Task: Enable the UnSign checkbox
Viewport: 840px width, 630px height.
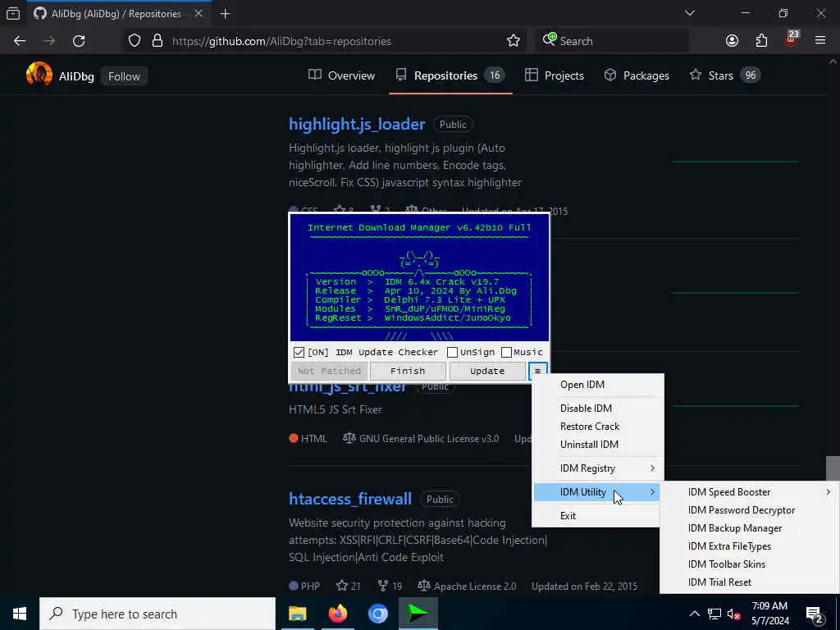Action: coord(453,353)
